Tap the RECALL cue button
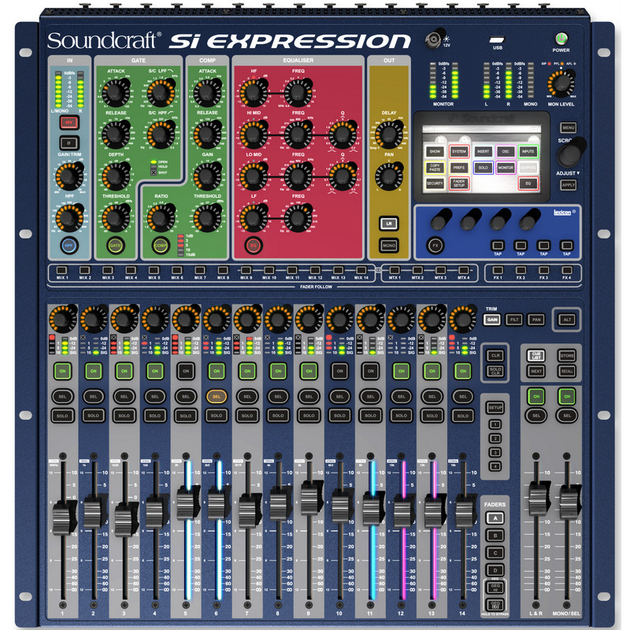Image resolution: width=630 pixels, height=630 pixels. coord(567,371)
